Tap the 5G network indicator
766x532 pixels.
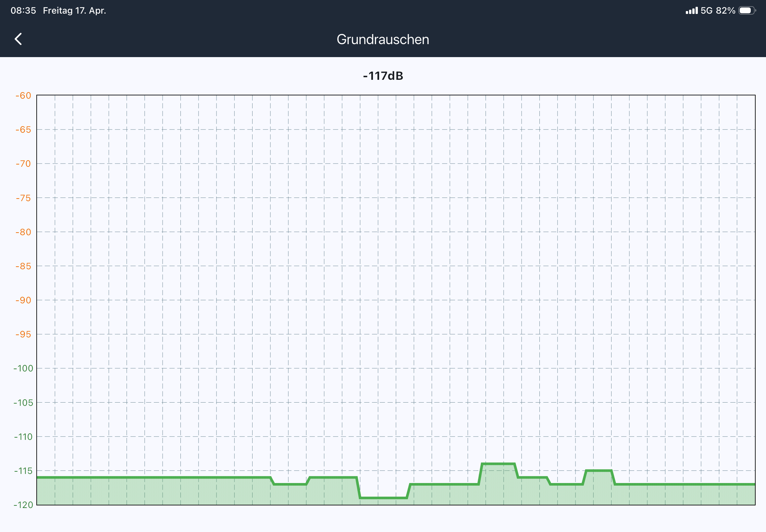[706, 11]
